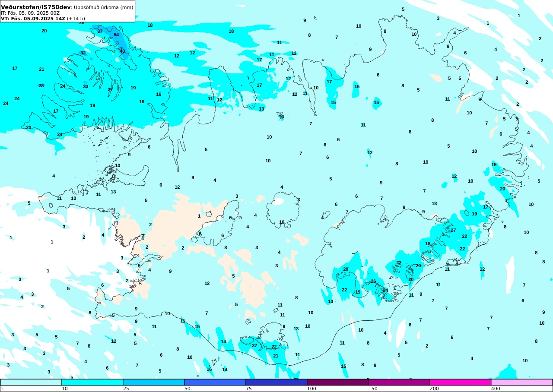Select the light pink 400+ mm legend swatch
This screenshot has width=553, height=392.
click(x=522, y=382)
